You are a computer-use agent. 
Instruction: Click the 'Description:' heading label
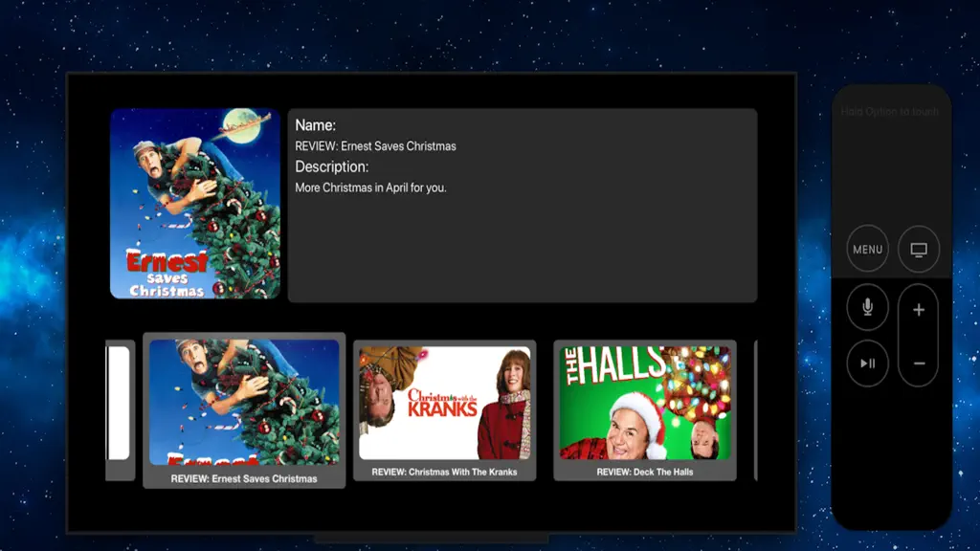(x=332, y=166)
